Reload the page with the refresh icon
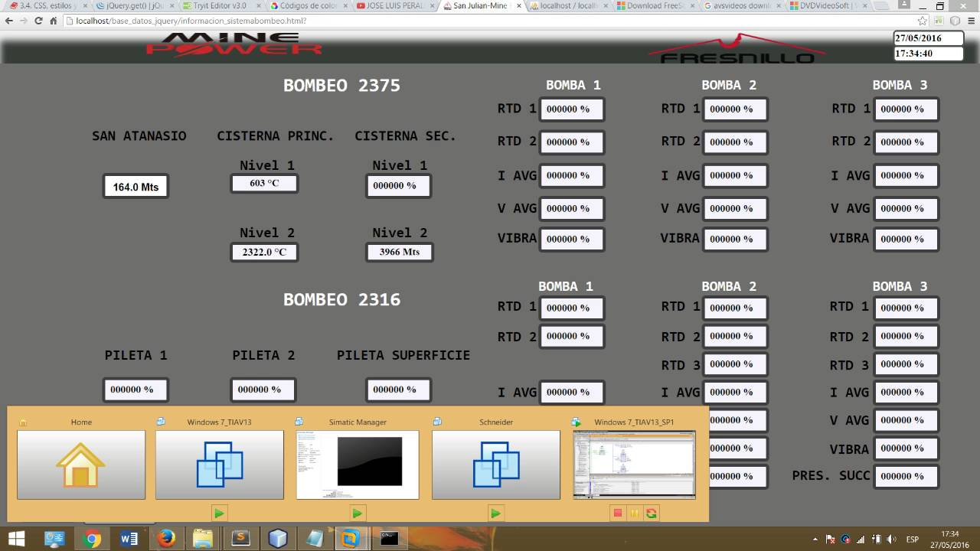Screen dimensions: 980x551 tap(38, 21)
